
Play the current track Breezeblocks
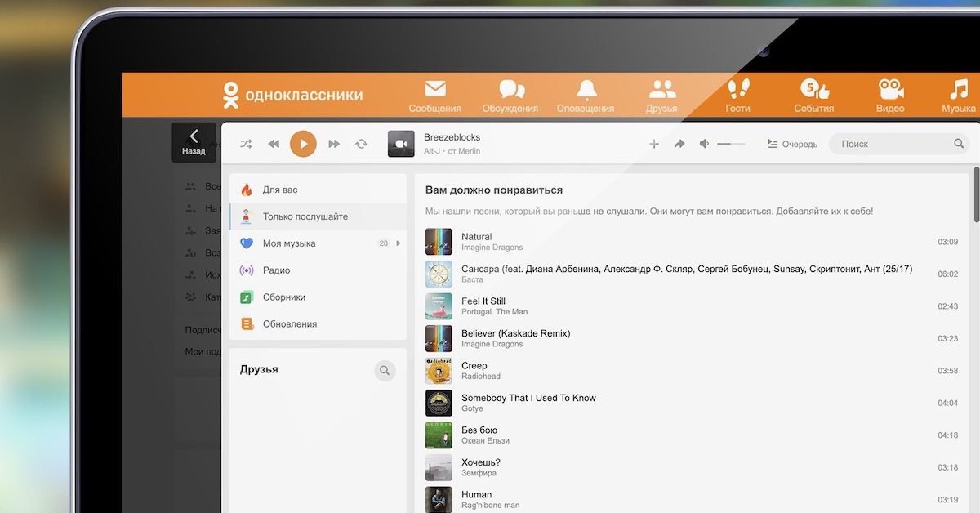pos(303,144)
